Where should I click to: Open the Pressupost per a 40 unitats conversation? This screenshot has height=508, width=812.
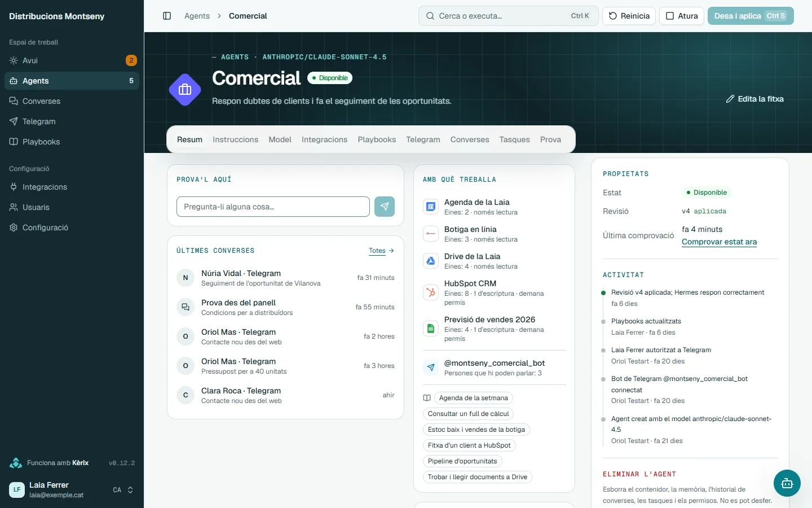click(x=285, y=366)
